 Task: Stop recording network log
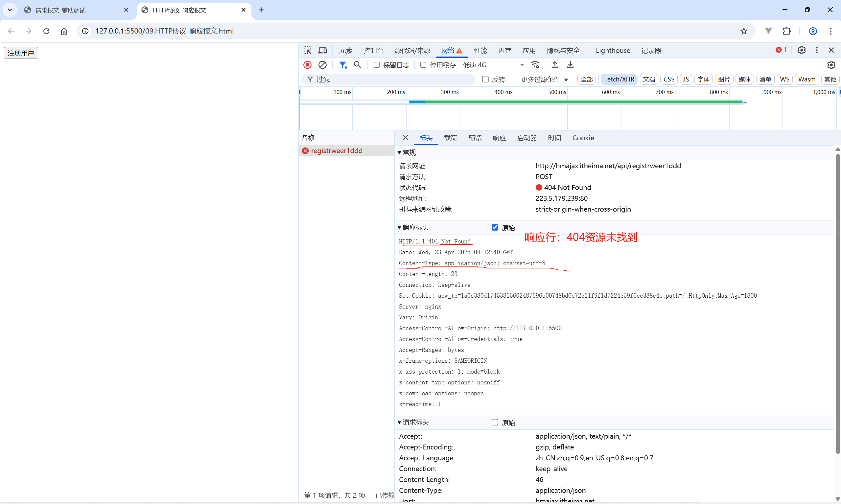307,65
